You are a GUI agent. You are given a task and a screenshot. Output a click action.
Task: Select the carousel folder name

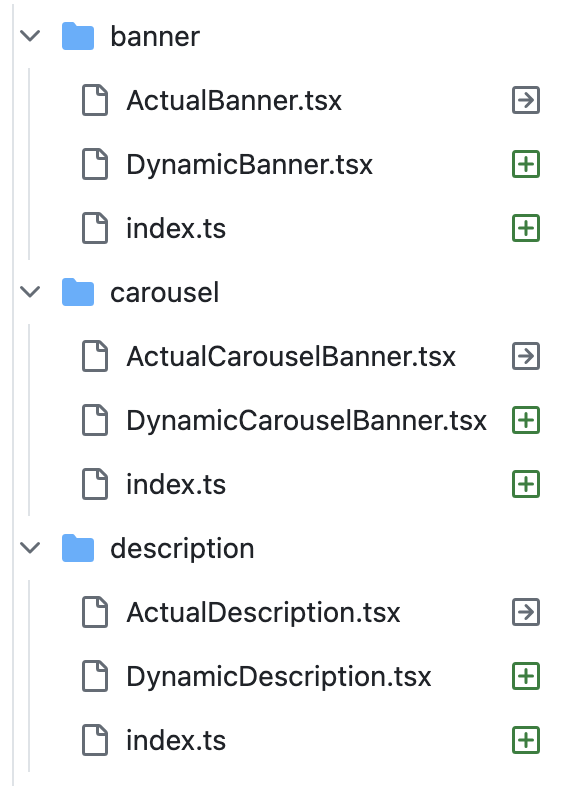[x=164, y=292]
